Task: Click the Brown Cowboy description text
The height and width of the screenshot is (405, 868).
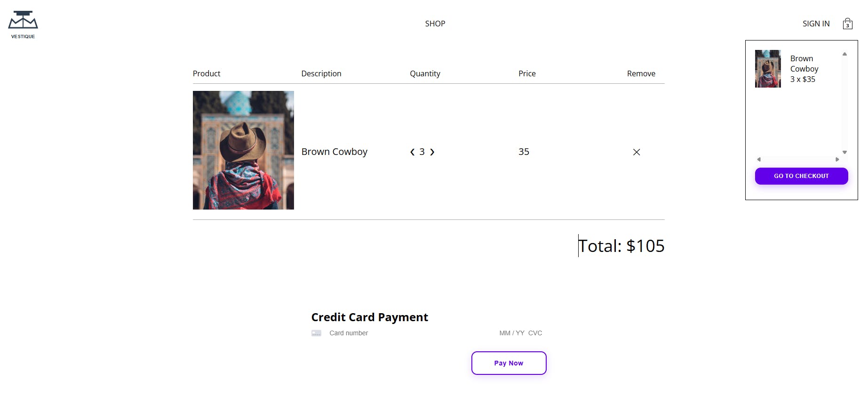Action: coord(334,152)
